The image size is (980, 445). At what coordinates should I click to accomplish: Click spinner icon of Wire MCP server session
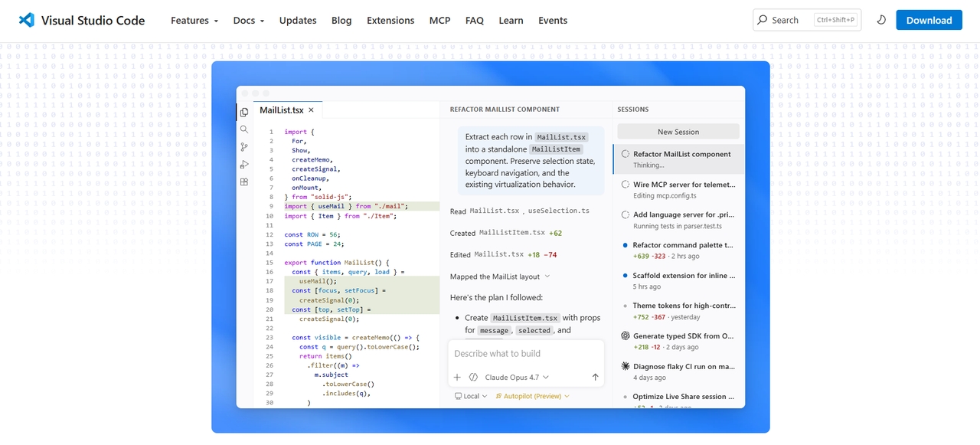pos(626,185)
